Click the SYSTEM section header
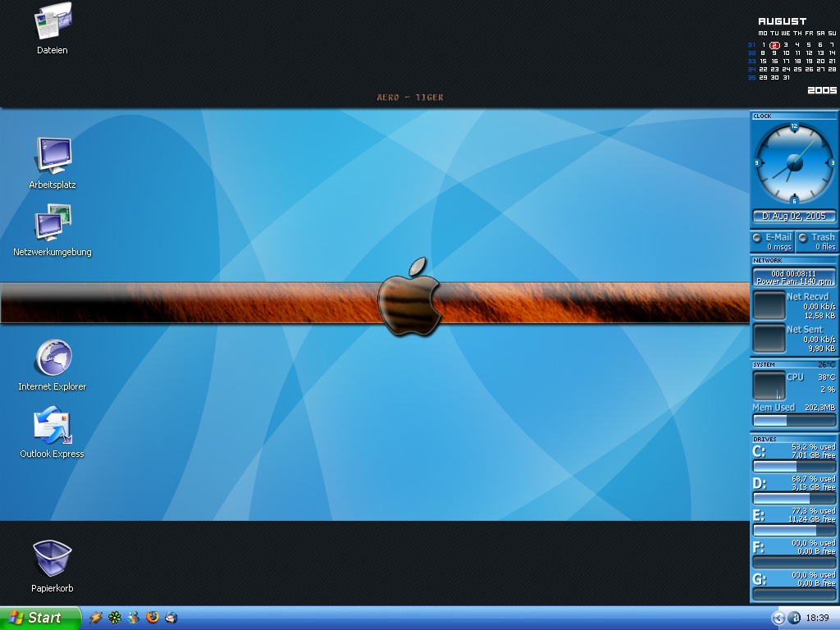 [764, 365]
